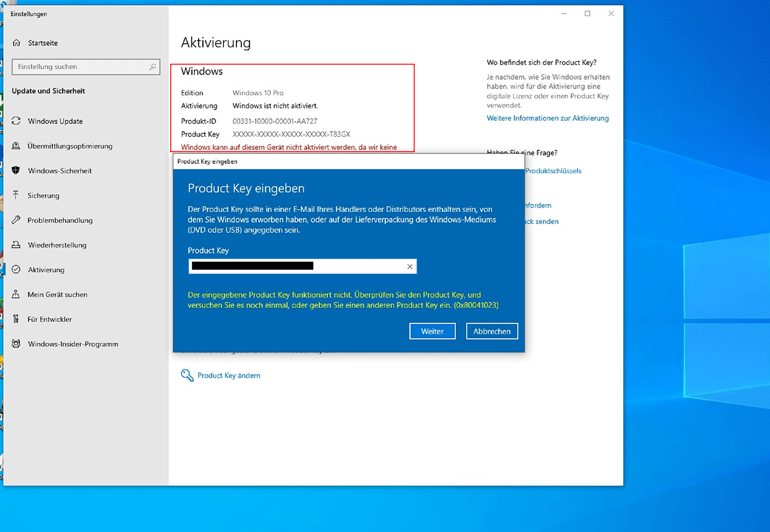Screen dimensions: 770x532
Task: Click the Product Key ändern link
Action: pyautogui.click(x=228, y=375)
